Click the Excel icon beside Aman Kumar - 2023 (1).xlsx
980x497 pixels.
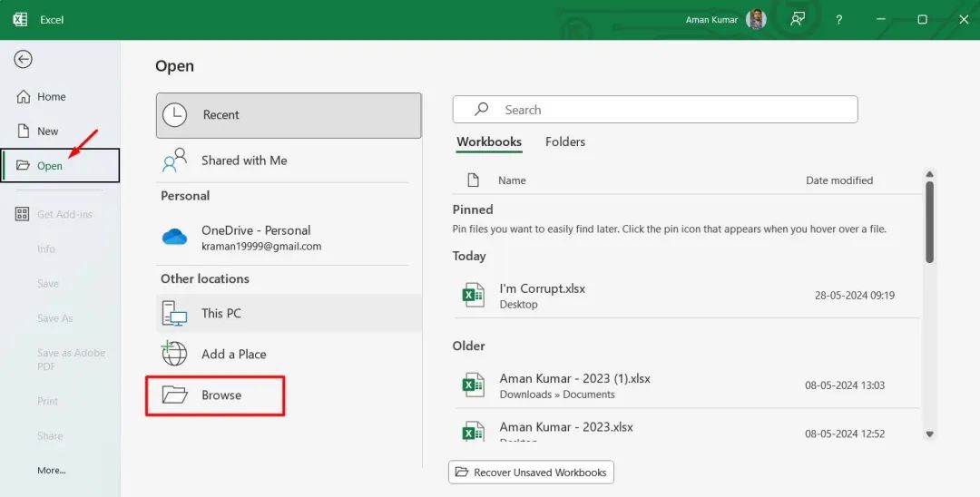[x=473, y=385]
